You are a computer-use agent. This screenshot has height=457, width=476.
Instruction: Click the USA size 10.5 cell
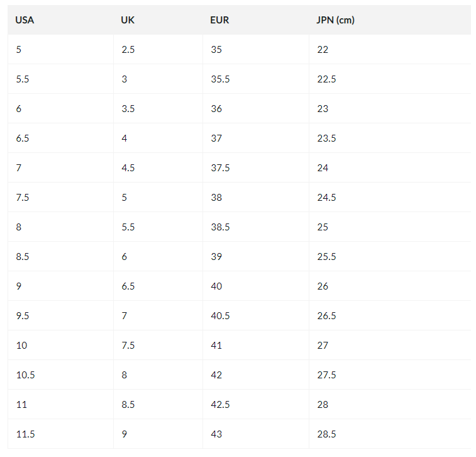(x=25, y=375)
